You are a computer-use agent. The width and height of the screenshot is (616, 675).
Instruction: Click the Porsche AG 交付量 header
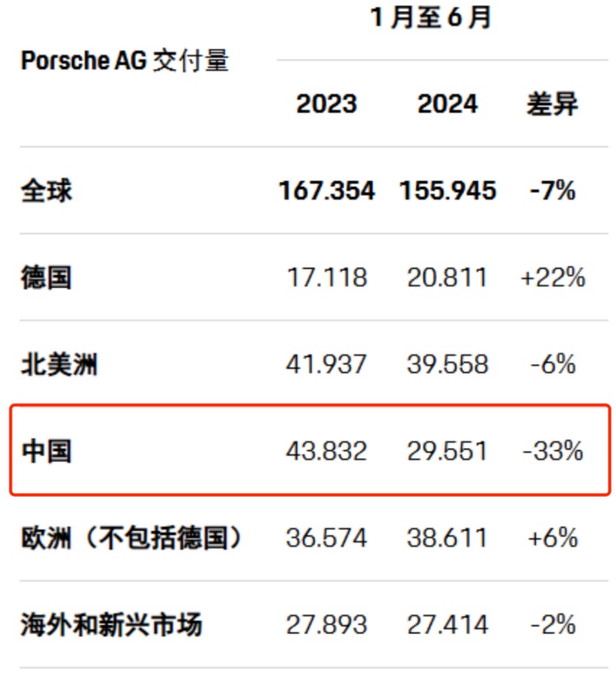pos(125,61)
